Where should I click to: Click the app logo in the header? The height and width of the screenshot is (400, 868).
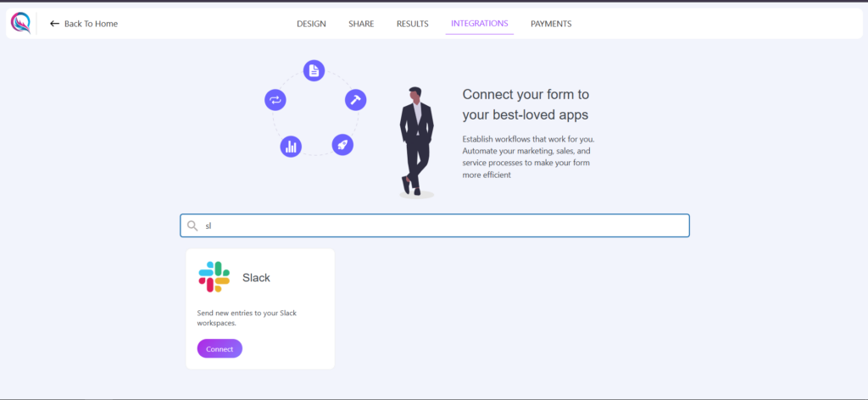click(x=20, y=23)
